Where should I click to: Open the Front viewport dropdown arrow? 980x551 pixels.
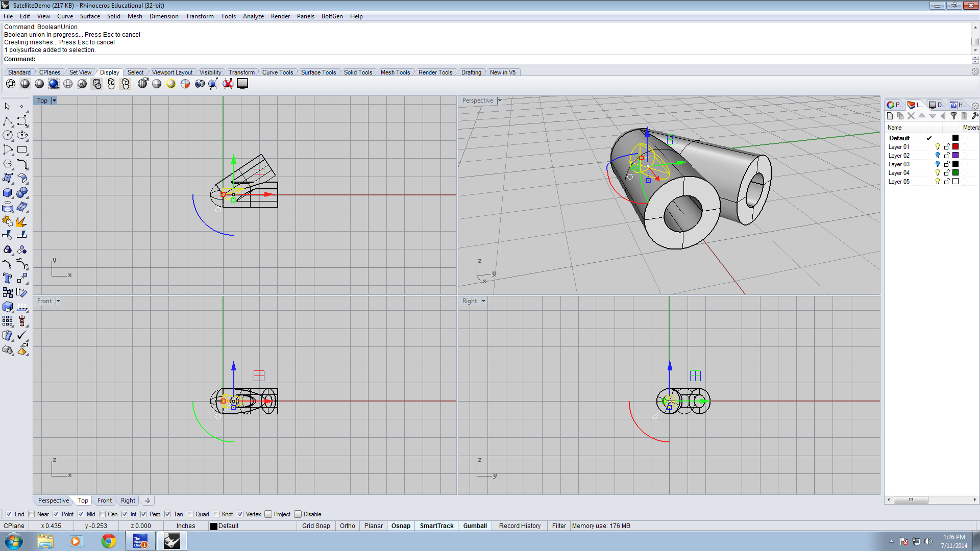coord(58,301)
